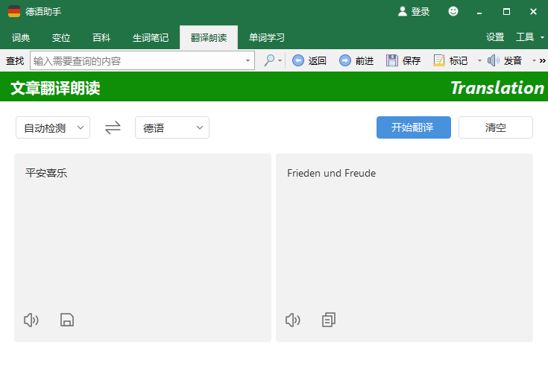The image size is (548, 392).
Task: Copy the translated German text
Action: (x=329, y=320)
